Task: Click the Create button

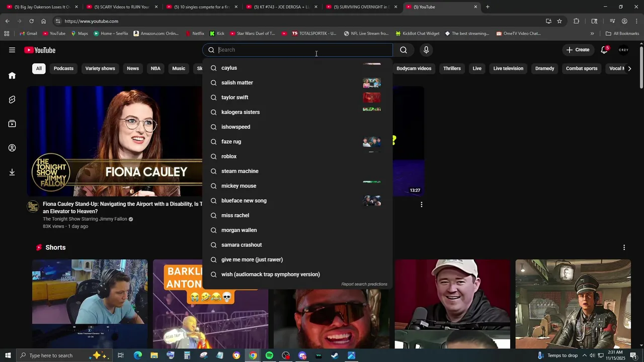Action: coord(578,50)
